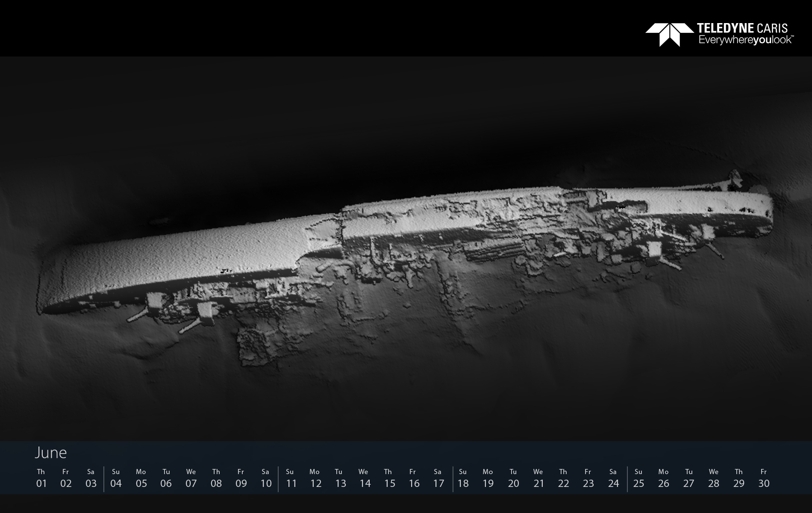Select date 20 Tuesday
Screen dimensions: 812x513
pyautogui.click(x=513, y=478)
